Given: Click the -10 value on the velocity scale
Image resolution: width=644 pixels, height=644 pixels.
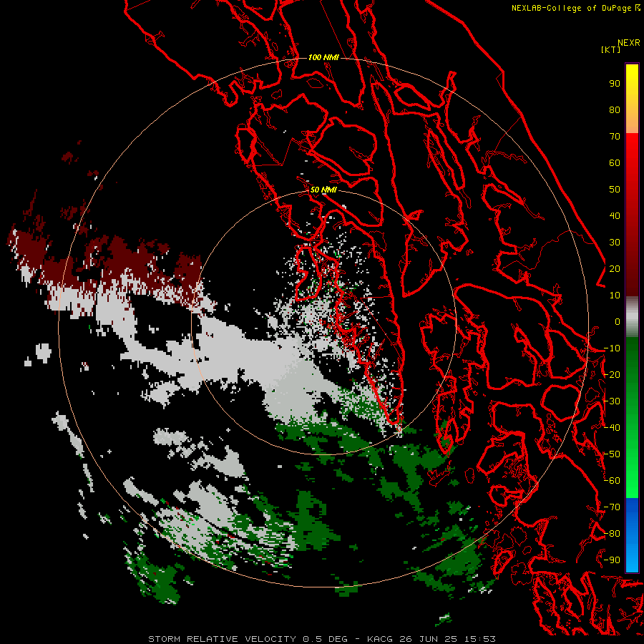Looking at the screenshot, I should 612,348.
